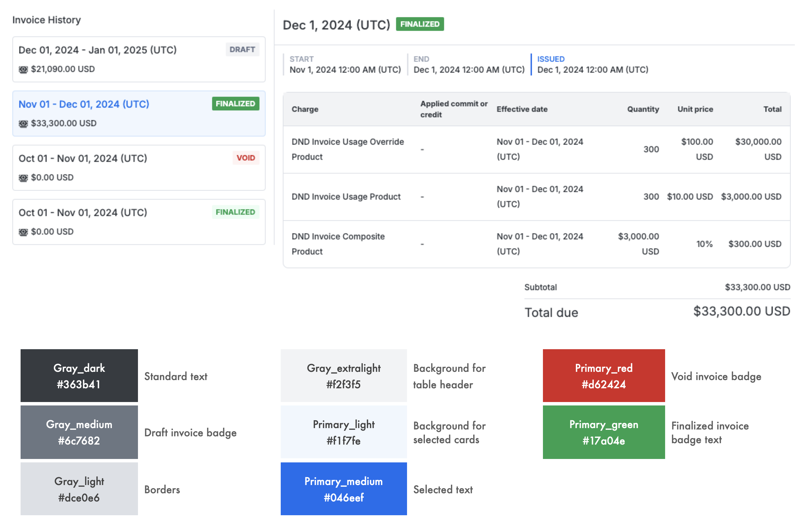The image size is (812, 531).
Task: Click red VOID badge on October invoice
Action: click(x=245, y=158)
